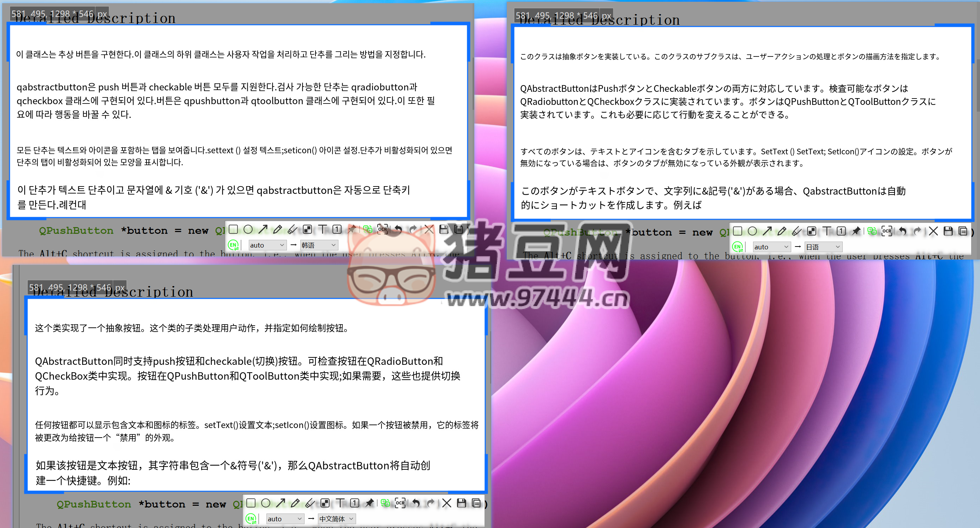
Task: Select numbered marker tool in Japanese toolbar
Action: click(x=841, y=231)
